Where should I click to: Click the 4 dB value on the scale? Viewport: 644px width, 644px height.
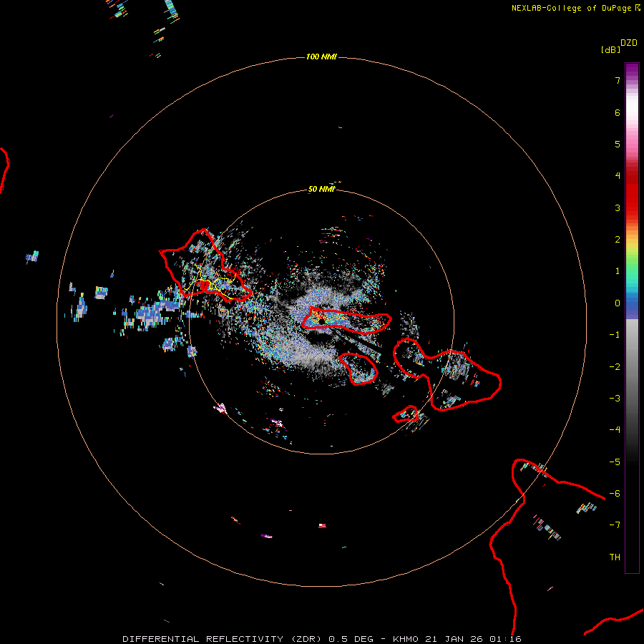click(618, 176)
